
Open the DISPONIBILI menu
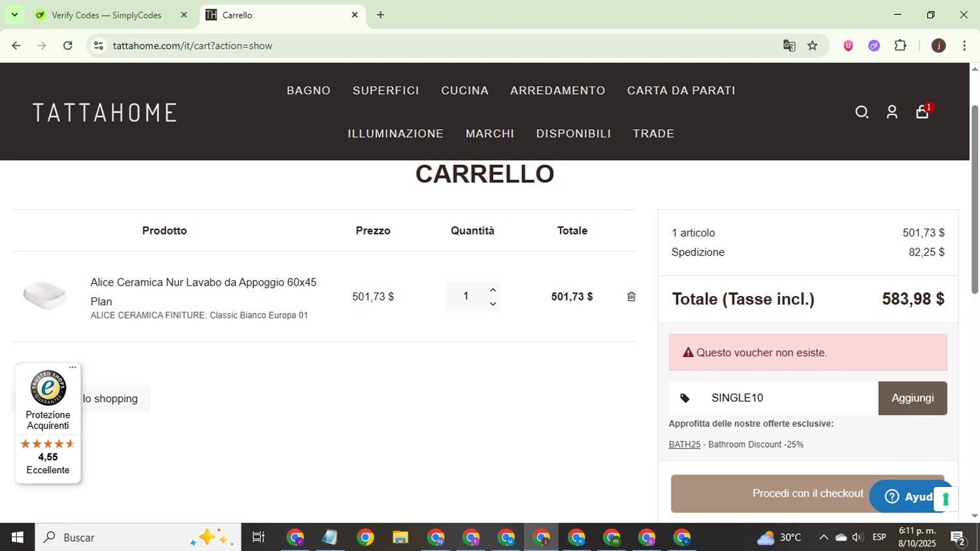tap(574, 134)
